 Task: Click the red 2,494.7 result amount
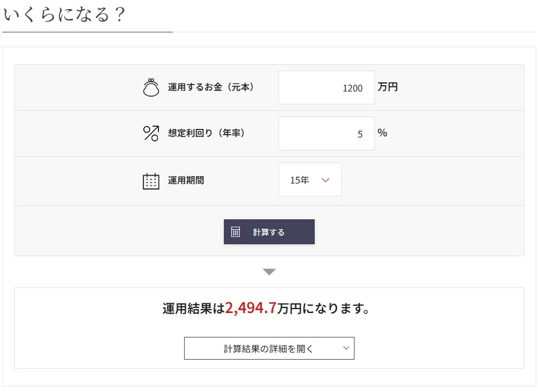[251, 308]
